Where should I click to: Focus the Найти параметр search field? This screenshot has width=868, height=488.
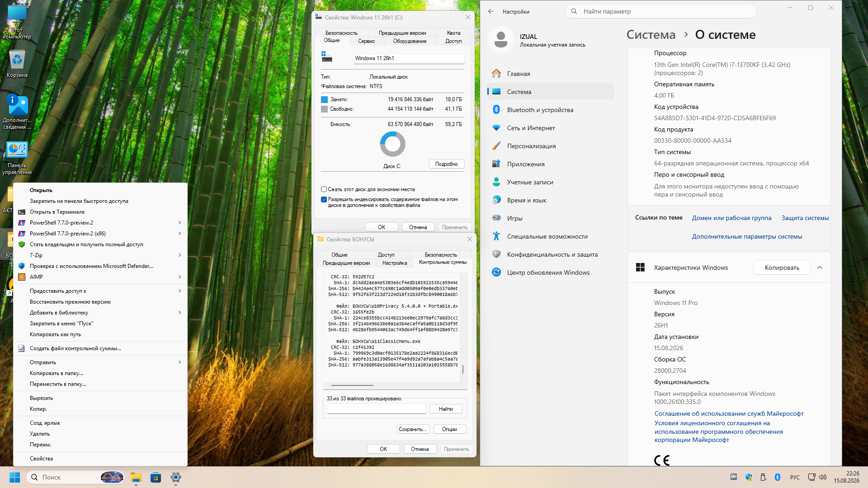pyautogui.click(x=661, y=11)
